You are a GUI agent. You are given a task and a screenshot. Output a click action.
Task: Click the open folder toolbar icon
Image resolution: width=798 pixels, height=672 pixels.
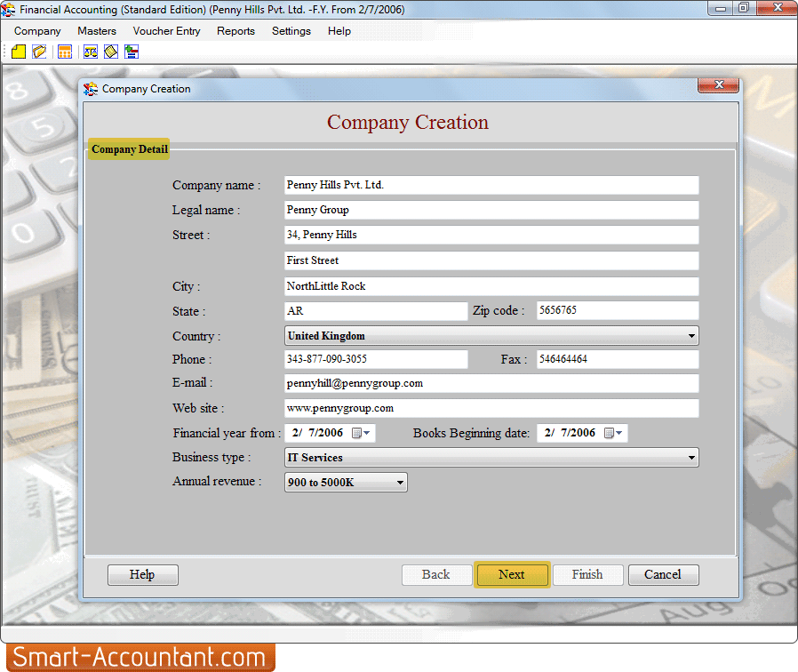(x=39, y=52)
